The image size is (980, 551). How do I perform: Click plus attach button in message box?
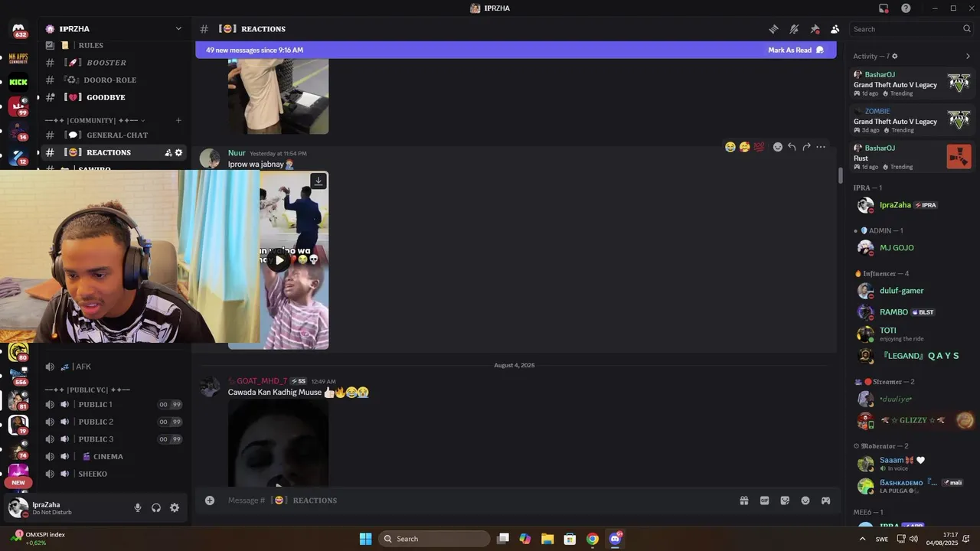(210, 500)
